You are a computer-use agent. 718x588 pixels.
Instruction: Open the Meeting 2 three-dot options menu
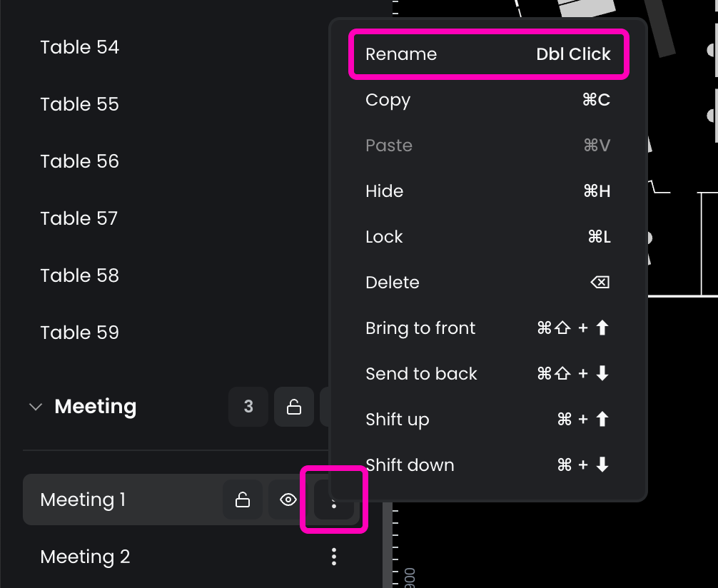point(333,557)
